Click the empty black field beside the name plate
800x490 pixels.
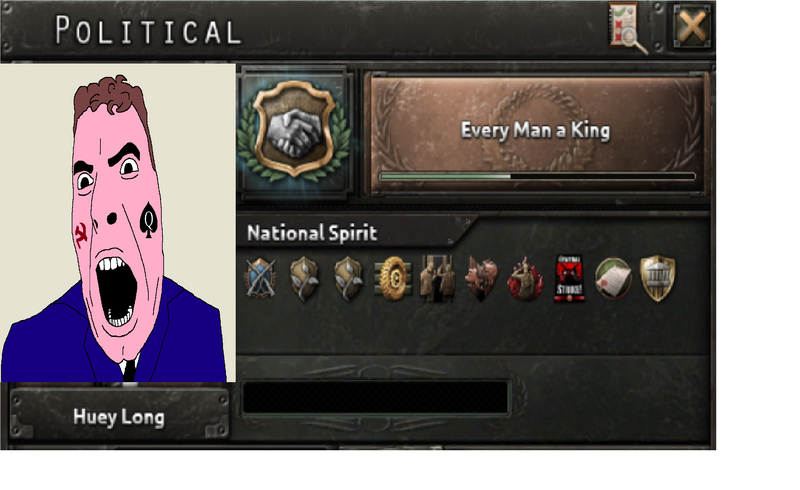coord(376,397)
